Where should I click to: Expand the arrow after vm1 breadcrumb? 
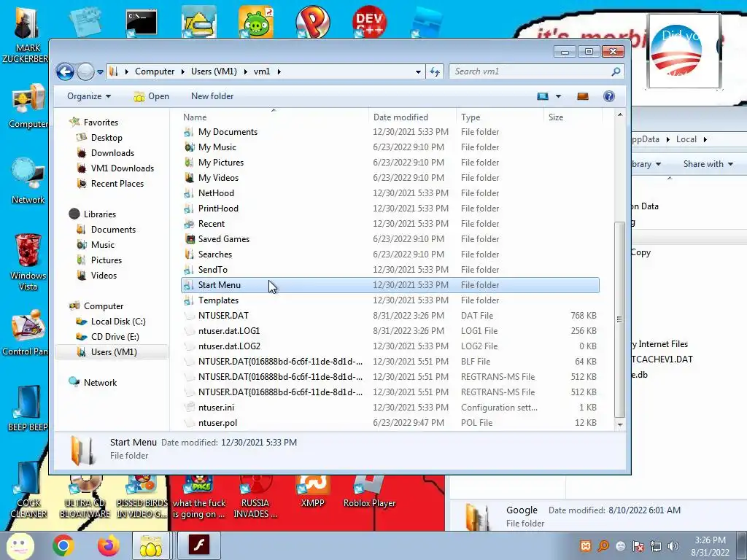tap(279, 71)
